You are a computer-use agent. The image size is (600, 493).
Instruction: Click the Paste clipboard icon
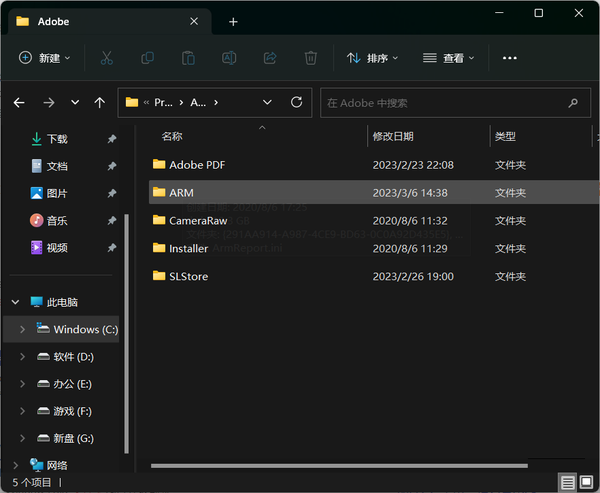[x=188, y=58]
